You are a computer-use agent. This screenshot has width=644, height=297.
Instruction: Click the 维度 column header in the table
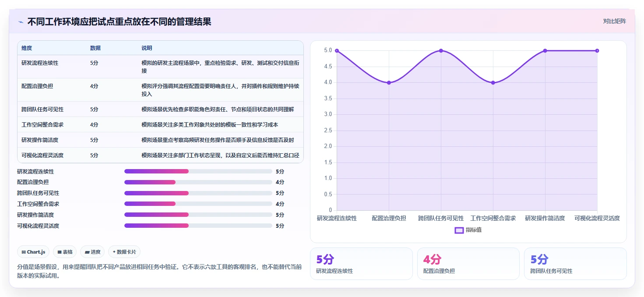27,48
